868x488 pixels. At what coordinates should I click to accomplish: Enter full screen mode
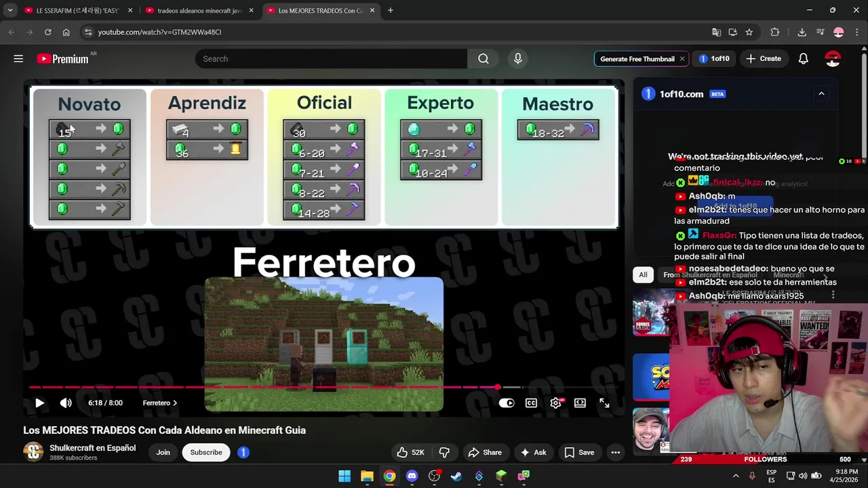coord(604,403)
